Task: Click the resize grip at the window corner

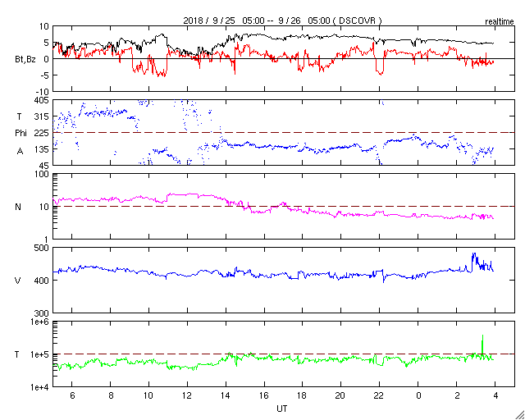Action: pos(520,415)
